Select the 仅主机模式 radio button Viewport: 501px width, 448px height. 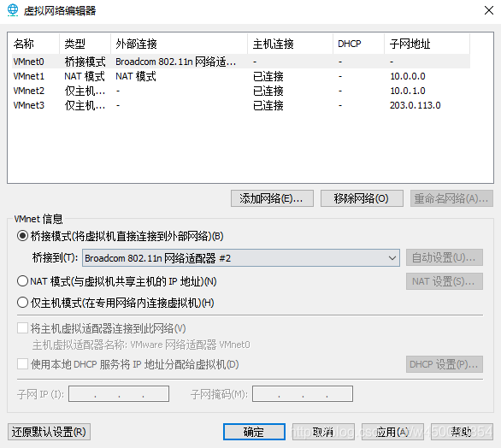coord(23,303)
